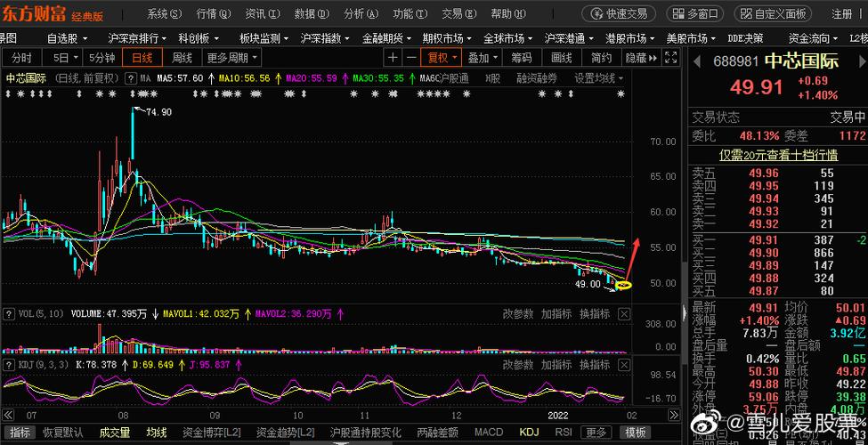The image size is (868, 445).
Task: Open the 行情(Q) menu
Action: point(214,13)
